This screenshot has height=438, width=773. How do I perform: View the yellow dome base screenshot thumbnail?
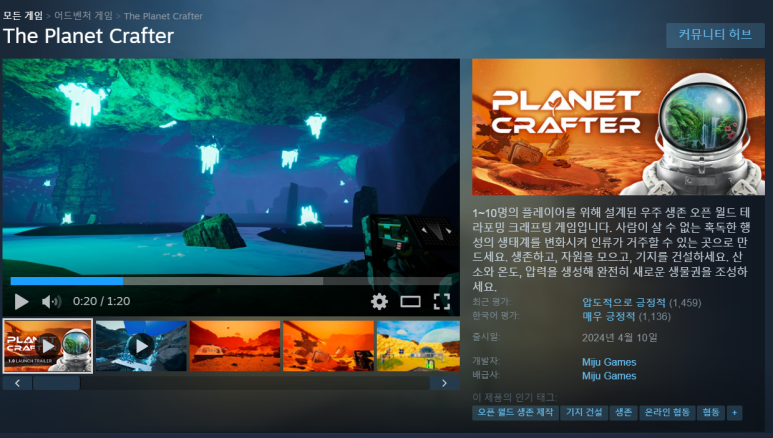(x=418, y=346)
